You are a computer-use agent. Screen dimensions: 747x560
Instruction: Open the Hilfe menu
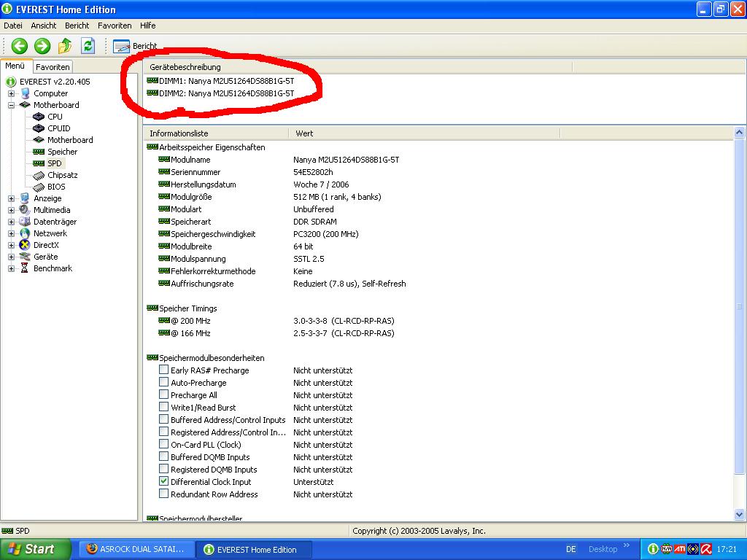point(148,26)
